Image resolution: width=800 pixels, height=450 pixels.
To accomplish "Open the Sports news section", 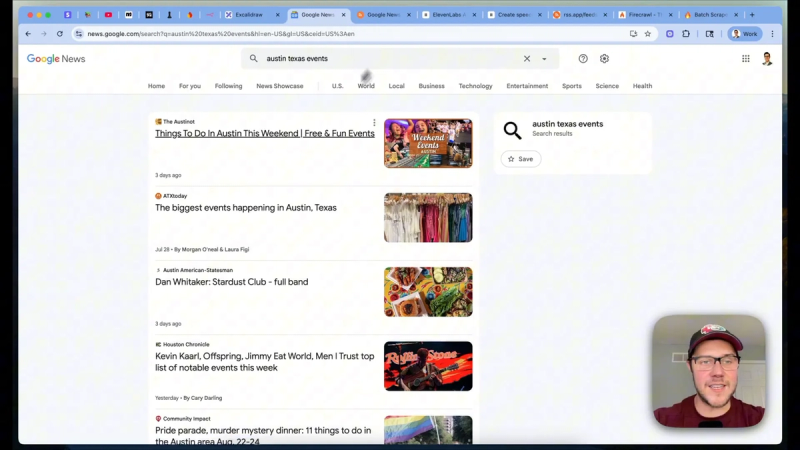I will coord(572,86).
